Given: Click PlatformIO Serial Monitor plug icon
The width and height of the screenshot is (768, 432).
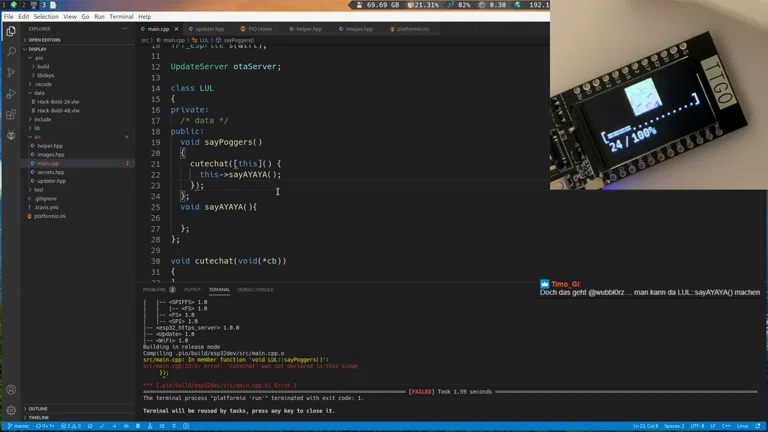Looking at the screenshot, I should click(x=174, y=426).
